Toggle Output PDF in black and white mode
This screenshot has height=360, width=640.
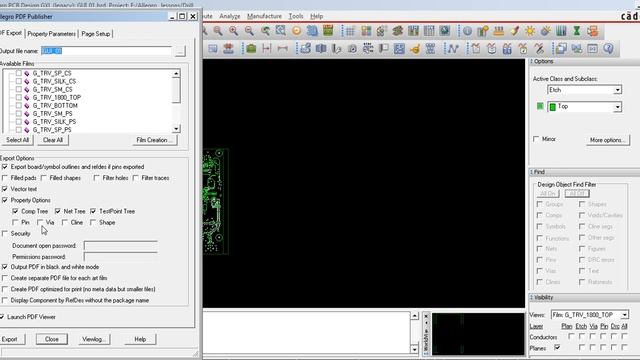click(x=5, y=267)
